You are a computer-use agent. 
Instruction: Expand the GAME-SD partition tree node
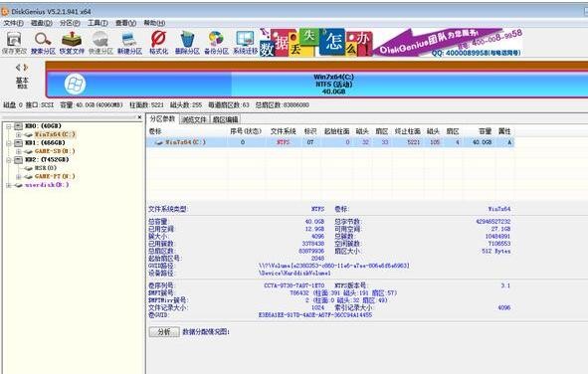click(x=18, y=151)
